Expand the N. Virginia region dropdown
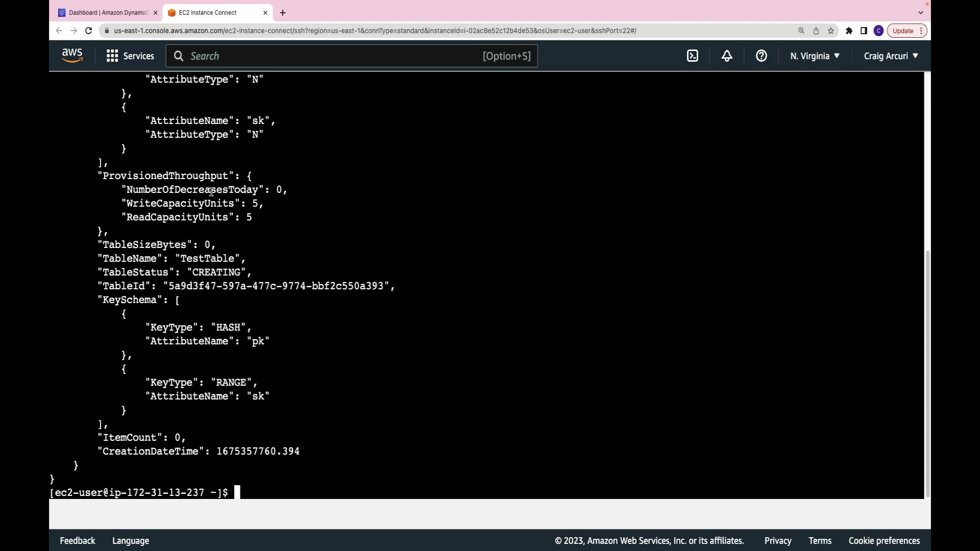Image resolution: width=980 pixels, height=551 pixels. (815, 56)
